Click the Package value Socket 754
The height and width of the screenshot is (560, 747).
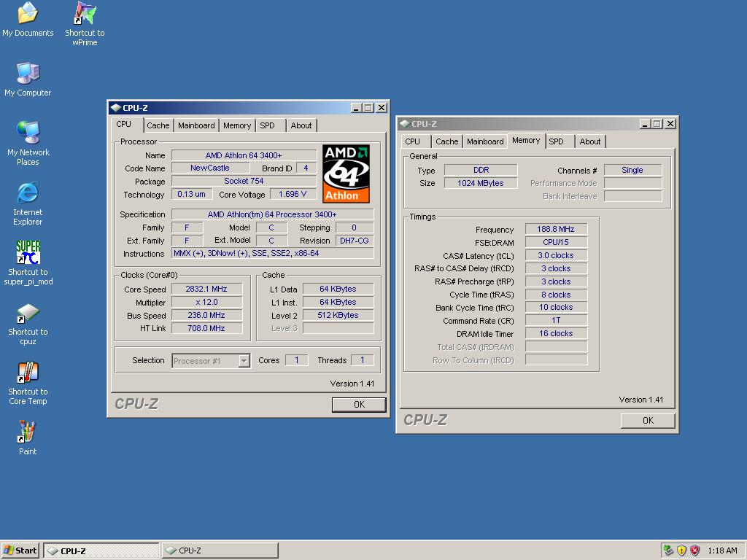[244, 181]
